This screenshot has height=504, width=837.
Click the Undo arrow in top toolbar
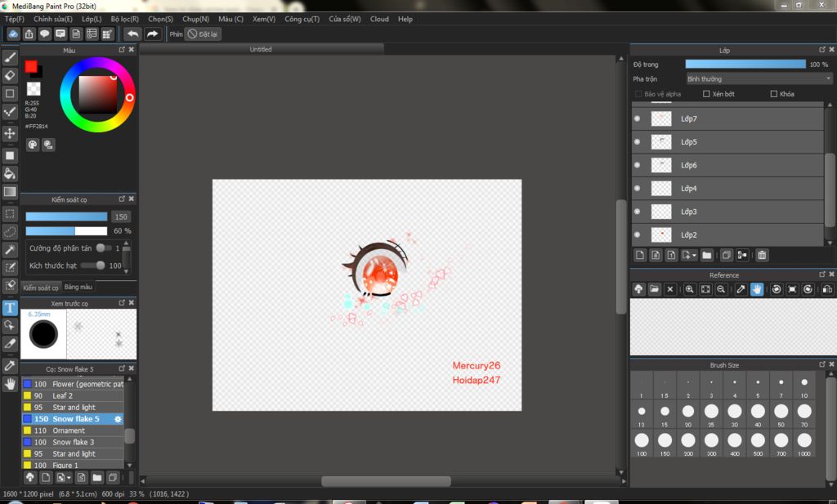tap(132, 33)
